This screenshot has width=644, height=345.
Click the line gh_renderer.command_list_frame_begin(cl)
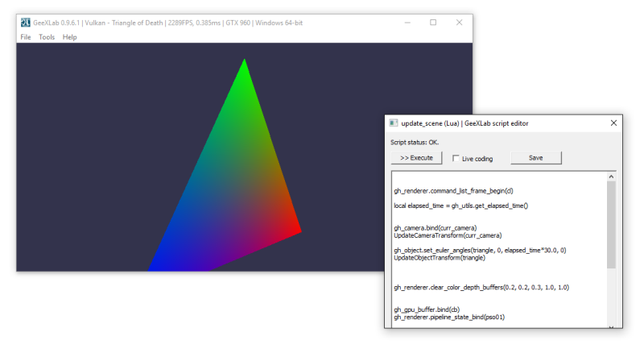coord(453,191)
